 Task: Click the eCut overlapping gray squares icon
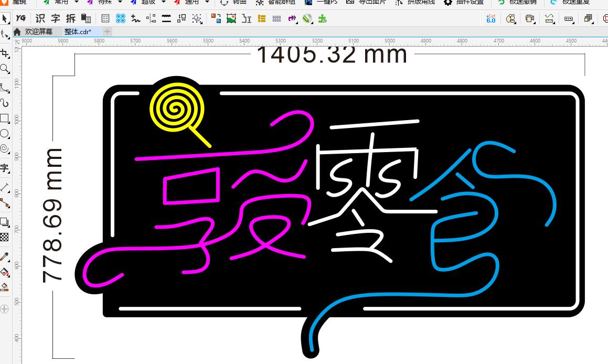(x=588, y=18)
